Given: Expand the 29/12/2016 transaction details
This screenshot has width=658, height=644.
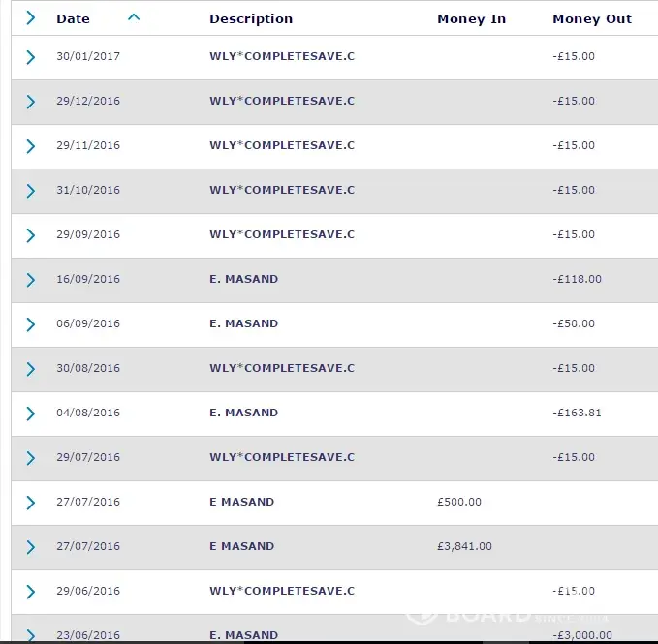Looking at the screenshot, I should [31, 102].
